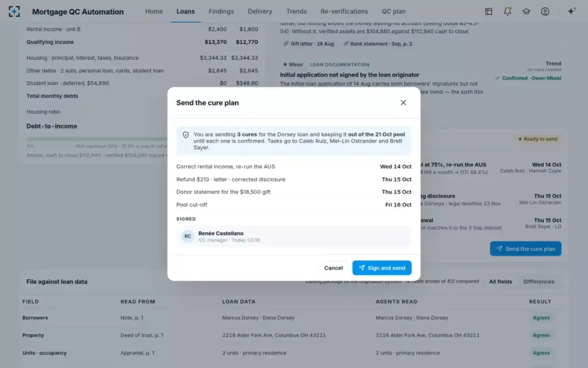588x368 pixels.
Task: Select the All fields filter
Action: 500,282
